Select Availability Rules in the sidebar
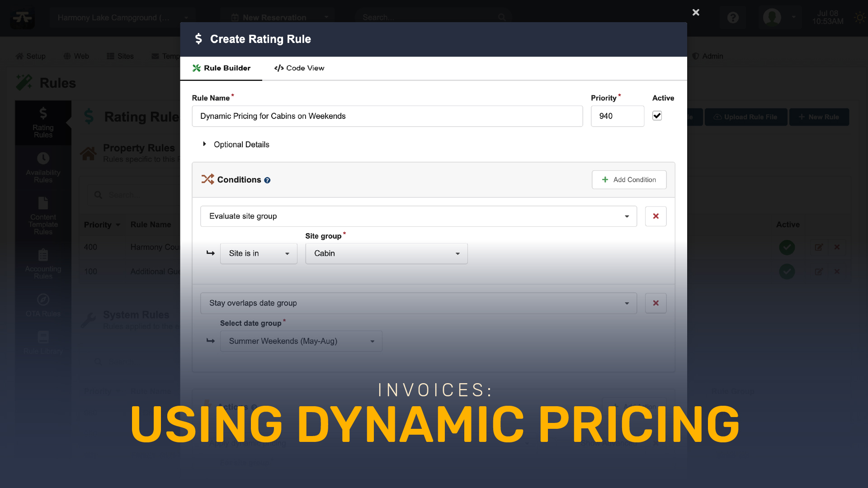The width and height of the screenshot is (868, 488). [x=43, y=168]
